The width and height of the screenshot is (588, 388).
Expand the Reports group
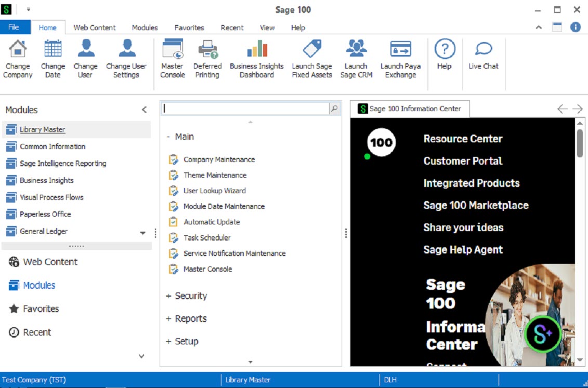168,319
